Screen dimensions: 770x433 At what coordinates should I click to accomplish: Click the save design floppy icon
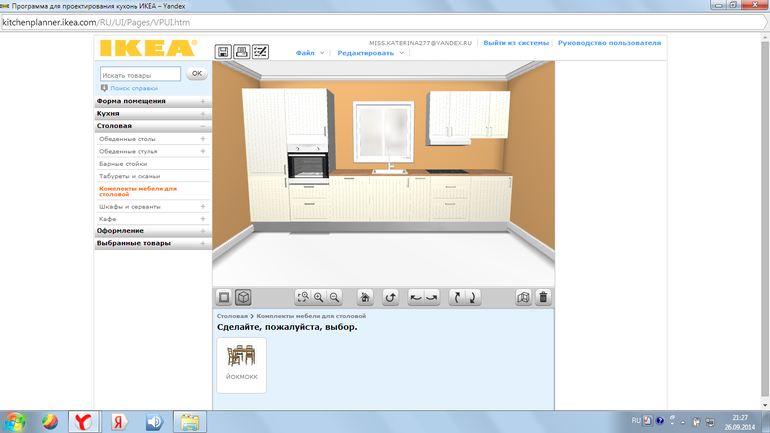click(x=223, y=52)
